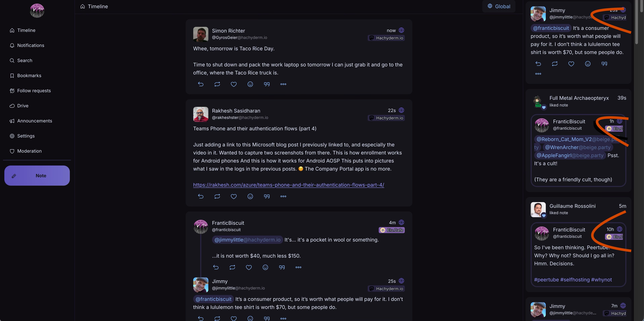Boost Simon Richter's Taco Rice note
Viewport: 644px width, 321px height.
point(217,84)
